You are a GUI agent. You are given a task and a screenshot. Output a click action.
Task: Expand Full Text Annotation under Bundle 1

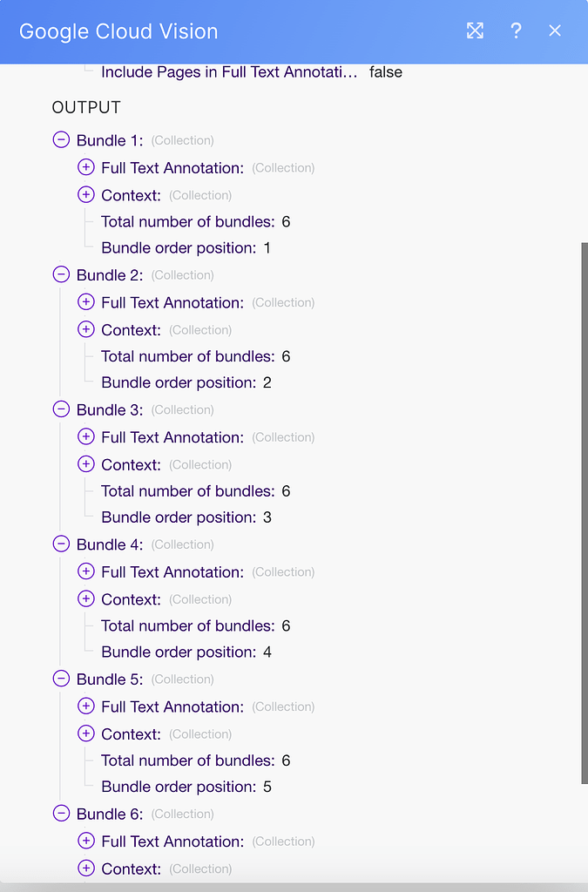pyautogui.click(x=85, y=167)
